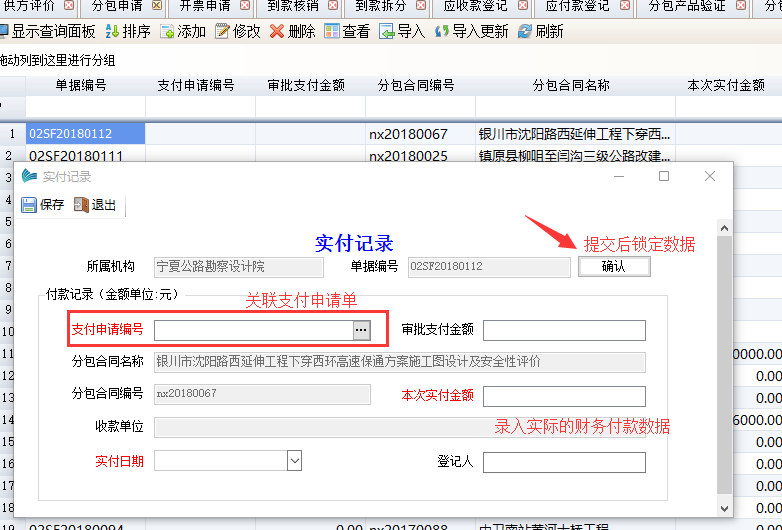Screen dimensions: 782x530
Task: Open the 支付申请编号 lookup ellipsis button
Action: (362, 330)
